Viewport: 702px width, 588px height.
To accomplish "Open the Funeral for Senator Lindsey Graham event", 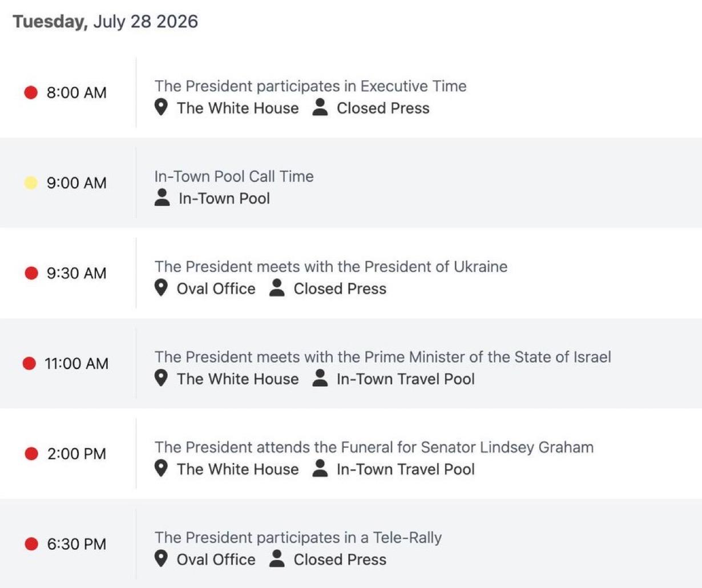I will [x=374, y=447].
